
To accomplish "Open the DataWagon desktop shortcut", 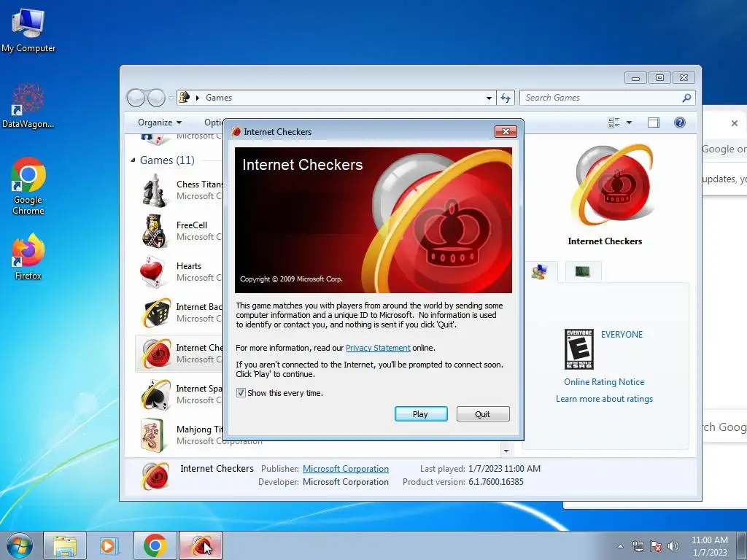I will [x=28, y=106].
